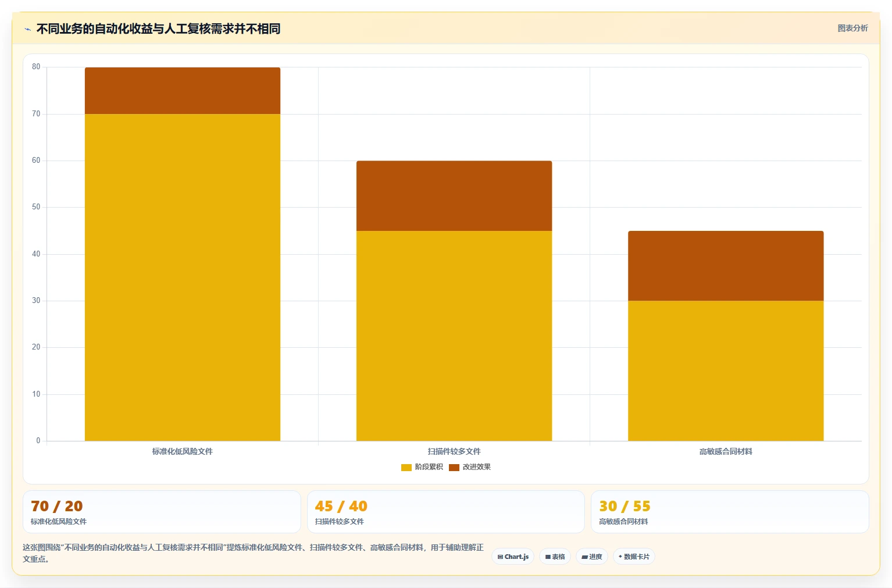
Task: Click the brown bar segment for 标准化低风险文件
Action: pos(183,91)
